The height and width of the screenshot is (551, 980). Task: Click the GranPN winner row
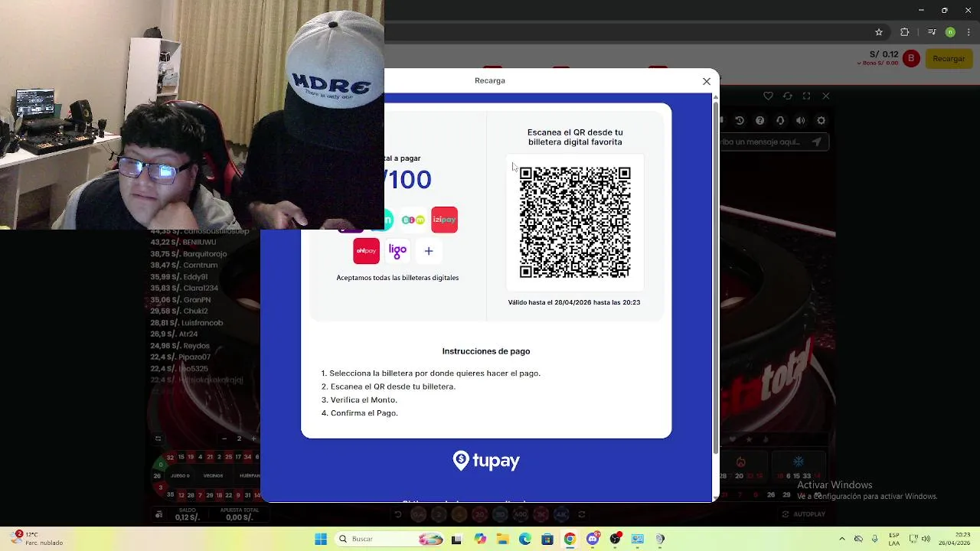(x=181, y=299)
